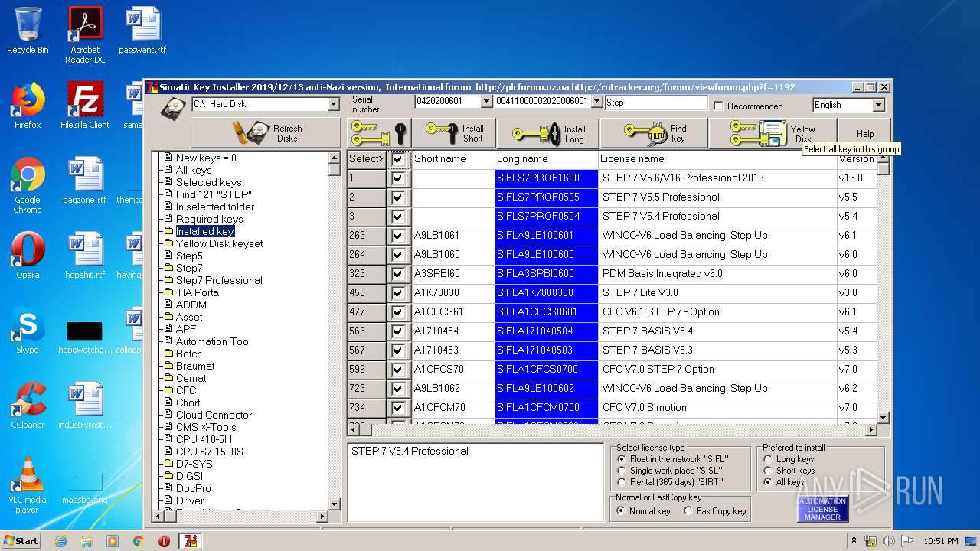
Task: Select the All keys tree entry
Action: click(194, 170)
